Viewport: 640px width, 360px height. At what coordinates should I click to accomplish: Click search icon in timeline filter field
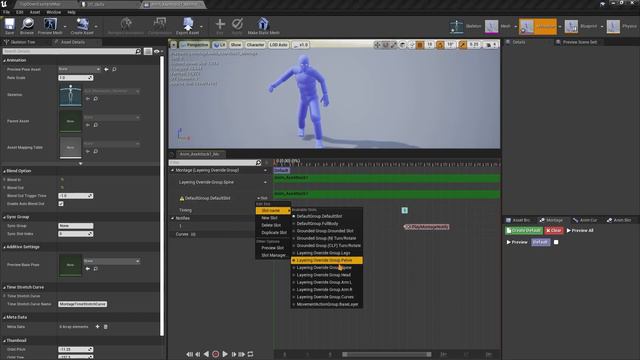coord(258,163)
